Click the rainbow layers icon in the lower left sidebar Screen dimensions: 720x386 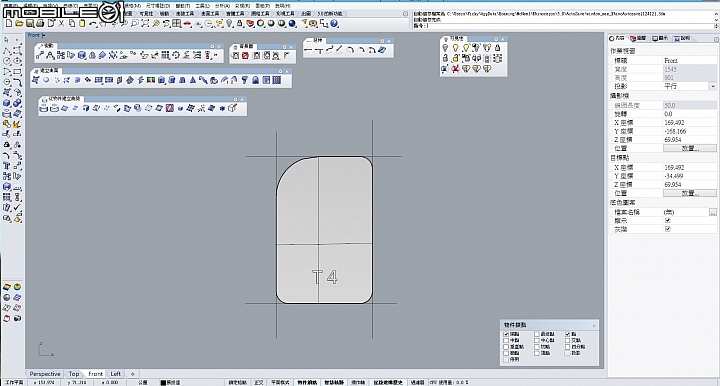(x=7, y=287)
